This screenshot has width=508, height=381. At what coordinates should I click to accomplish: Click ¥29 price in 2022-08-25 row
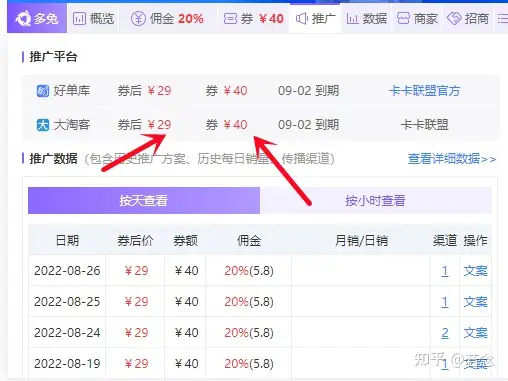point(136,302)
